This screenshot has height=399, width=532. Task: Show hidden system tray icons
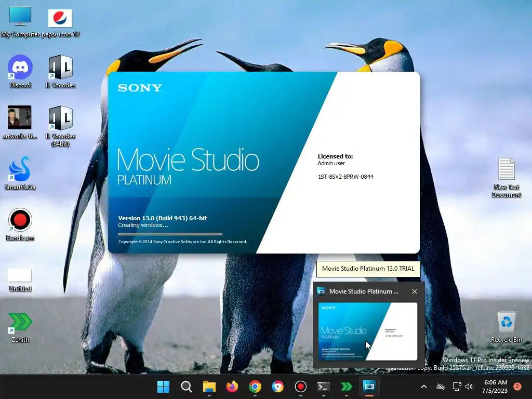point(424,387)
